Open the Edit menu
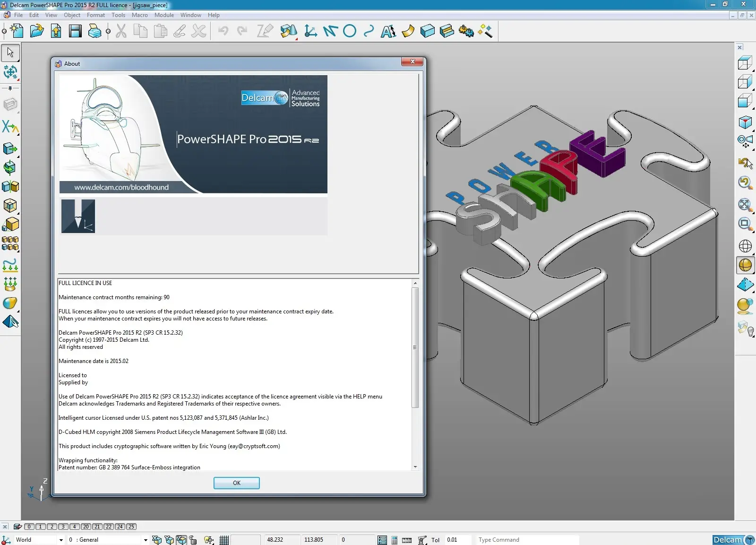756x545 pixels. tap(34, 15)
